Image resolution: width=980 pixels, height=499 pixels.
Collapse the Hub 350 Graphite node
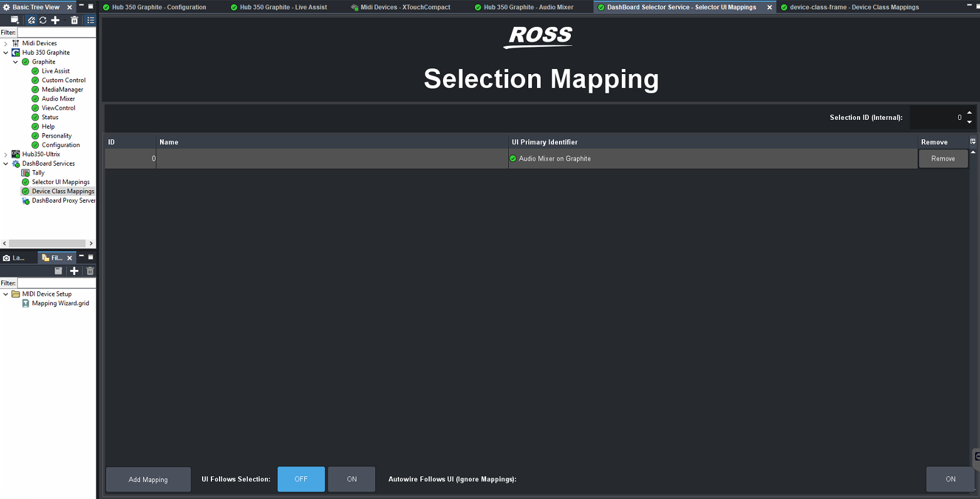pyautogui.click(x=6, y=53)
